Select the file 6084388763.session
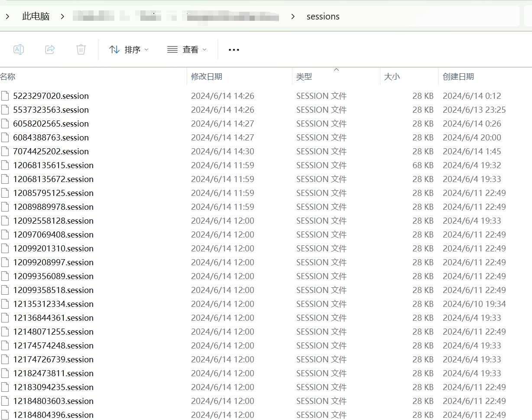This screenshot has height=420, width=532. pos(51,137)
